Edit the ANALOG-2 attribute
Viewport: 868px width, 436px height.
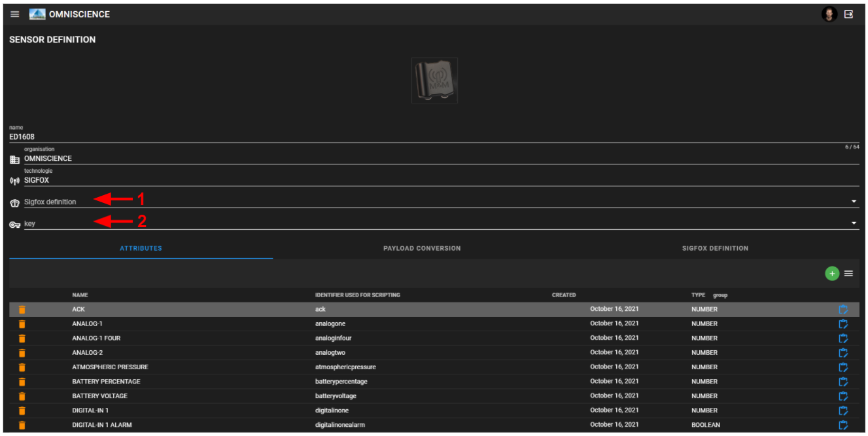tap(843, 353)
